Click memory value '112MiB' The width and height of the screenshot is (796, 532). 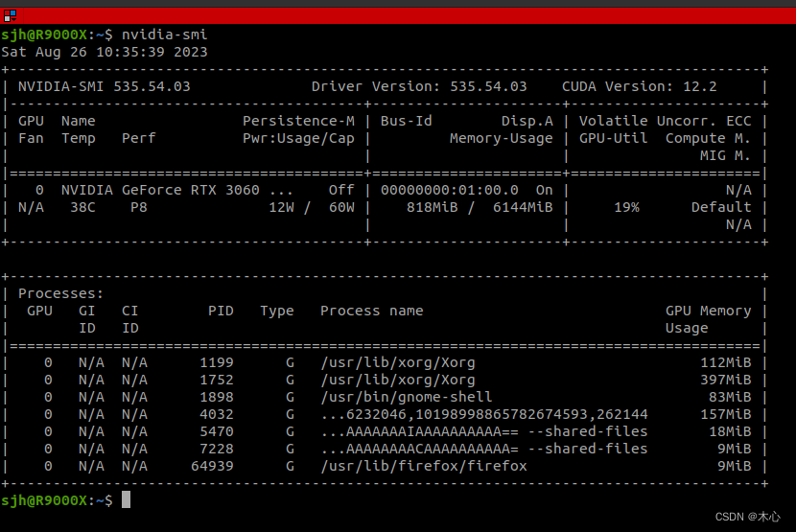(x=725, y=363)
